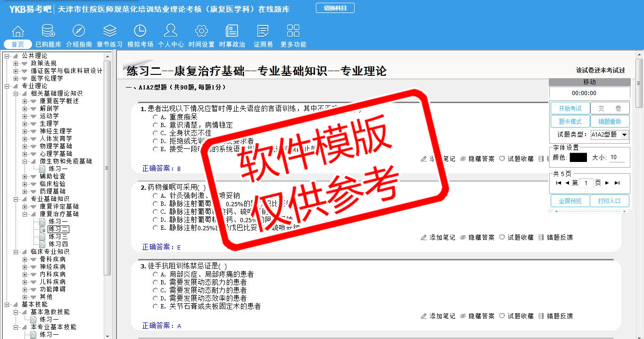Switch to the 首页 tab
644x339 pixels.
pyautogui.click(x=18, y=44)
